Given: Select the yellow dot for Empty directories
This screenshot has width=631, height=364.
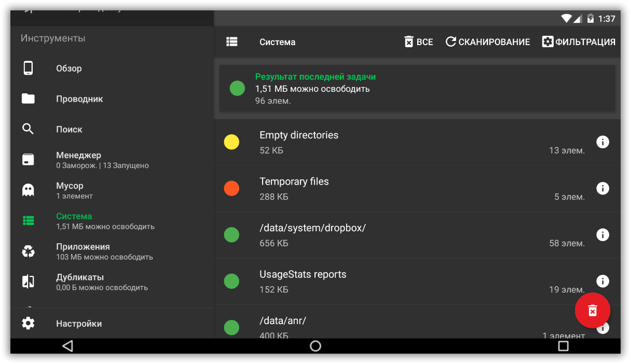Looking at the screenshot, I should (x=231, y=142).
